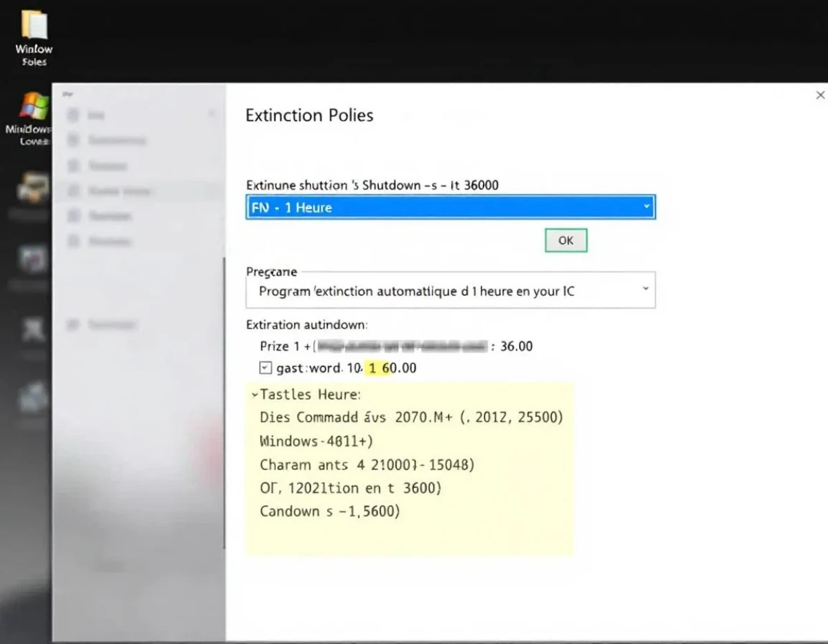Viewport: 828px width, 644px height.
Task: Toggle the gast:word checkbox
Action: pos(266,368)
